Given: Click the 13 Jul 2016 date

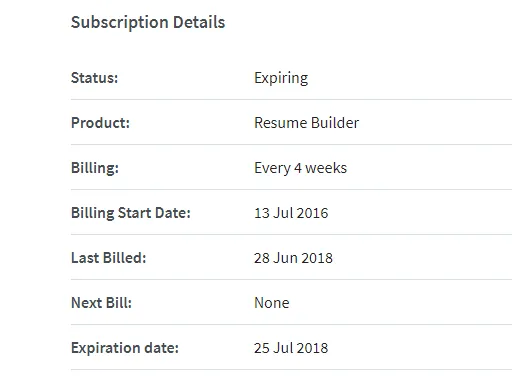Looking at the screenshot, I should click(x=291, y=213).
